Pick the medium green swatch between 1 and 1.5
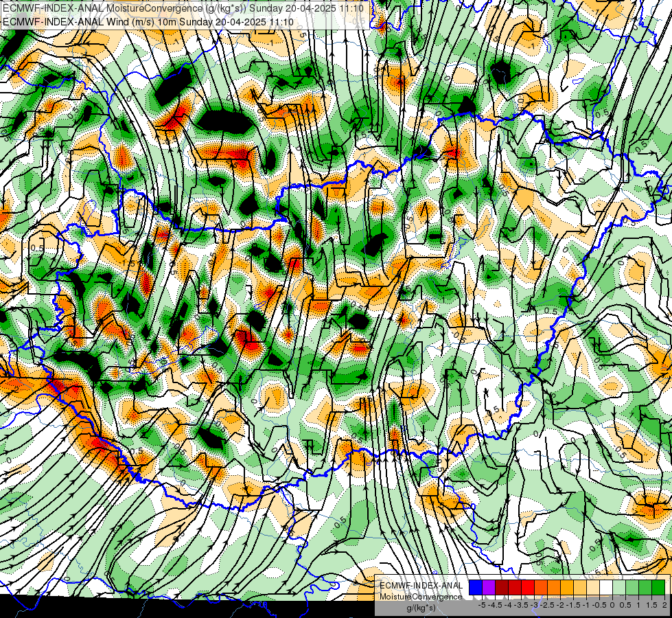The image size is (672, 618). 645,588
